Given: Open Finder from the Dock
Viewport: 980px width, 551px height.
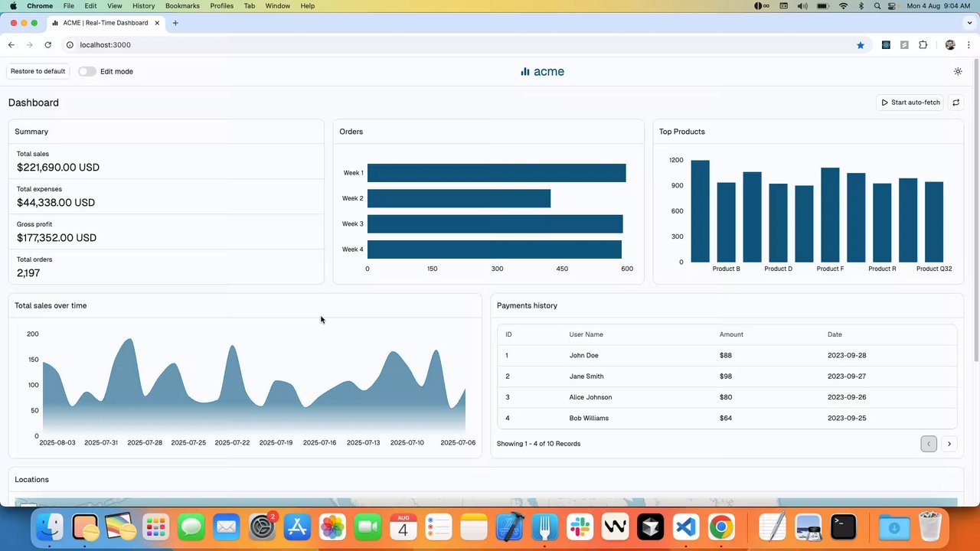Looking at the screenshot, I should tap(51, 527).
